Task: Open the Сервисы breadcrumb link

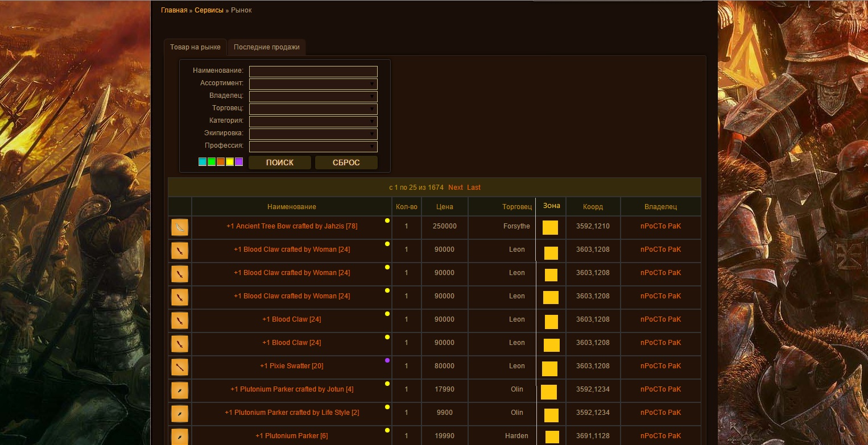Action: 209,10
